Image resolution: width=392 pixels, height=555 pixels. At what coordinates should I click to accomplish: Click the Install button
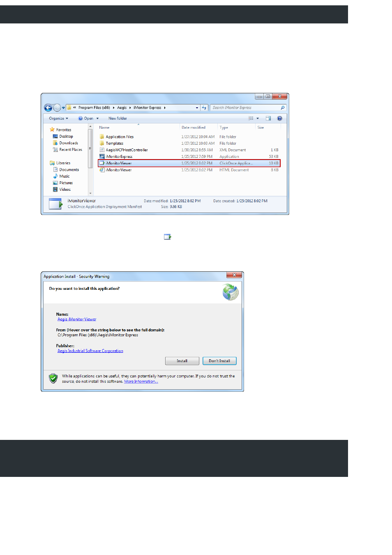pos(182,361)
